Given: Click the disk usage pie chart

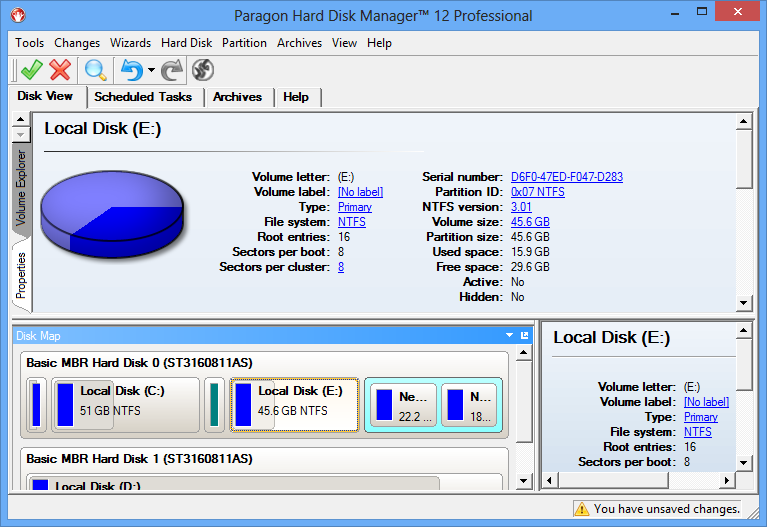Looking at the screenshot, I should tap(112, 207).
